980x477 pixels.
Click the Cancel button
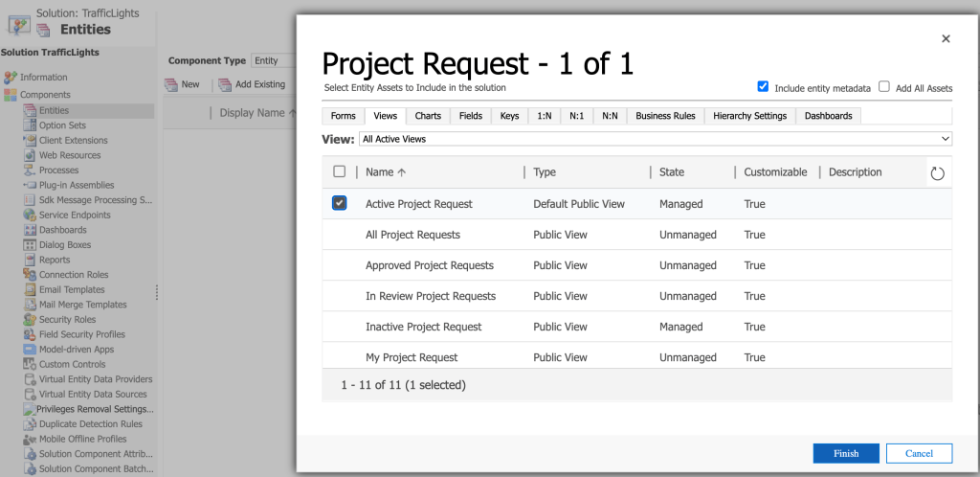coord(919,453)
